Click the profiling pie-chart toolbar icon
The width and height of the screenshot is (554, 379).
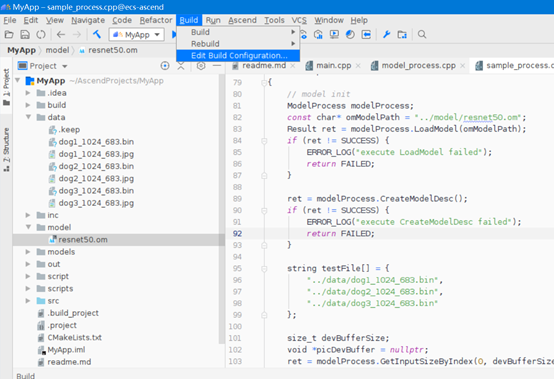350,34
